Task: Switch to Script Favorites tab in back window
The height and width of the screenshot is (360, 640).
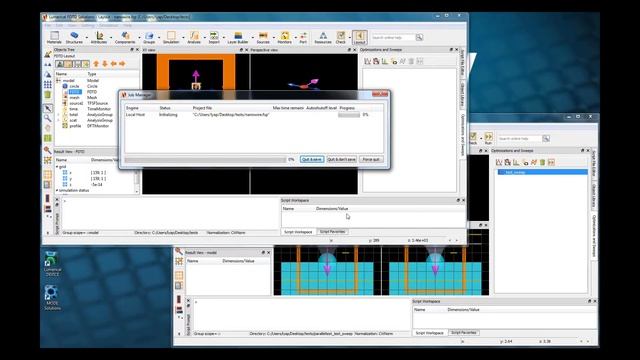Action: pos(464,333)
